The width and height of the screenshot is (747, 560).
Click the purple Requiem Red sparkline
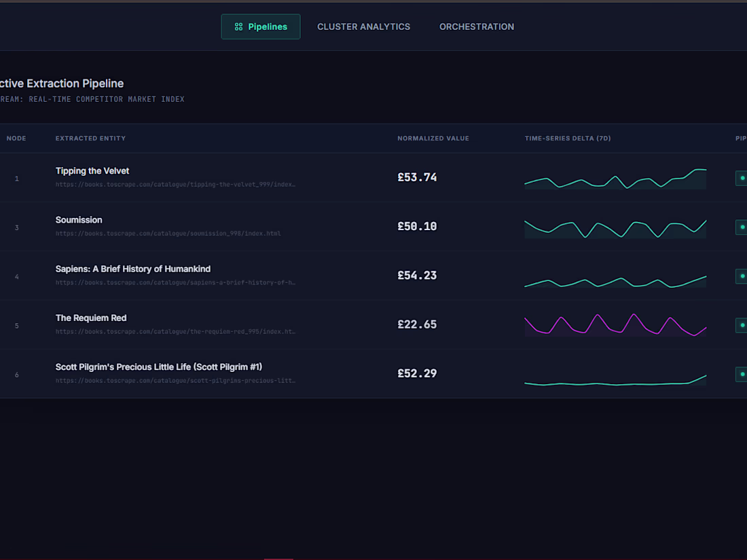615,325
